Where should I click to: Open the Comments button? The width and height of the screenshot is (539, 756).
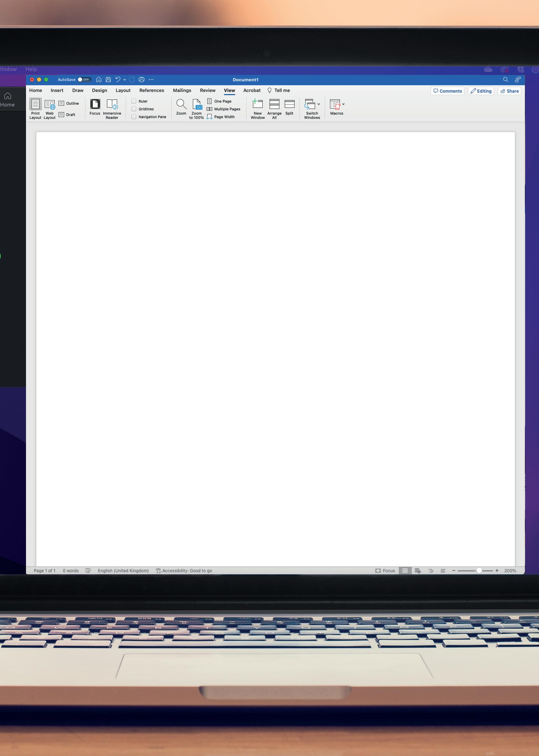447,91
